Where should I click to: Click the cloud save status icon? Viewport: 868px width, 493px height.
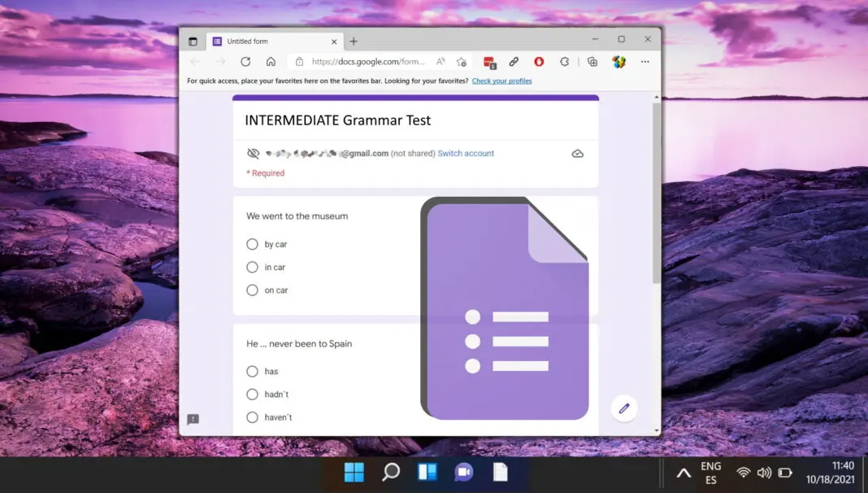578,154
